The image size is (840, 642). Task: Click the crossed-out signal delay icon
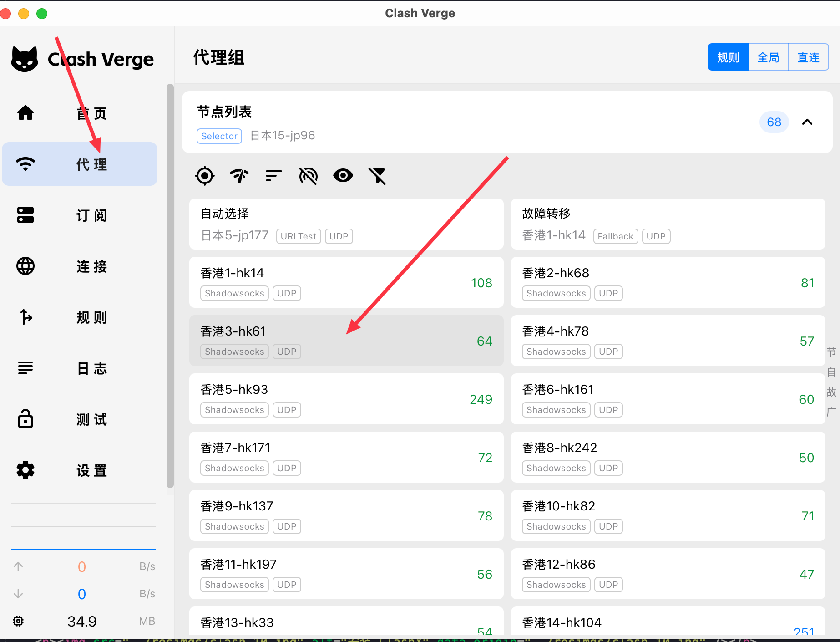pyautogui.click(x=308, y=176)
